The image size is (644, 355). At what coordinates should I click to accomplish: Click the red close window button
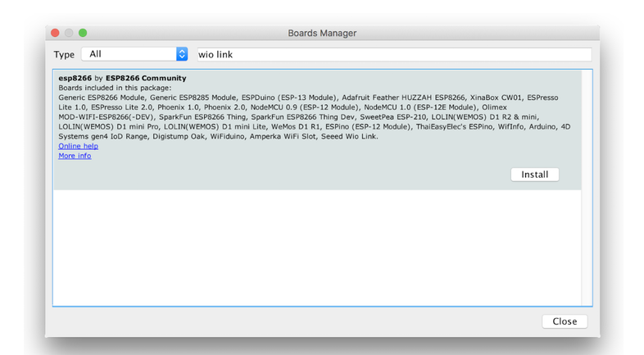point(56,33)
